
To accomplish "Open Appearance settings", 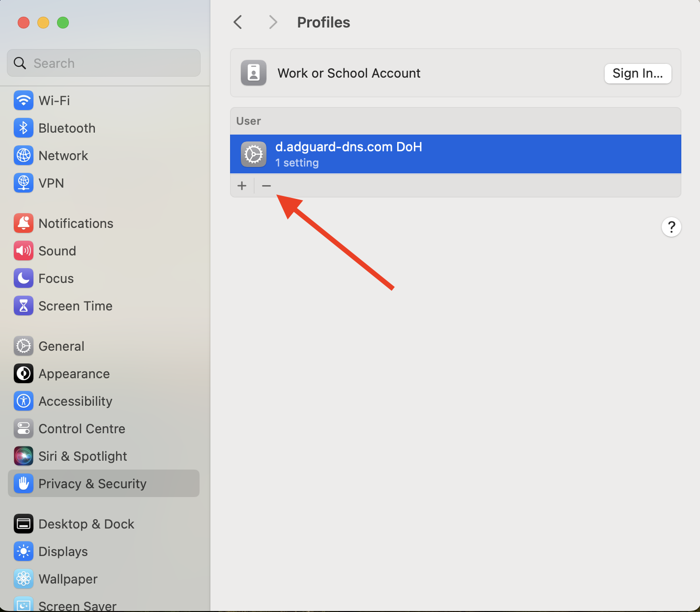I will 74,373.
